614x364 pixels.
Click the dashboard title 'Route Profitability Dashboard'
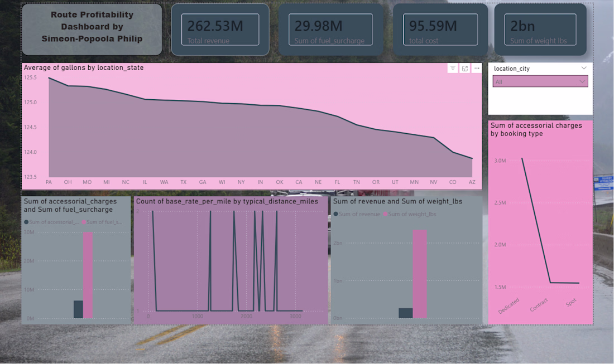click(x=92, y=27)
